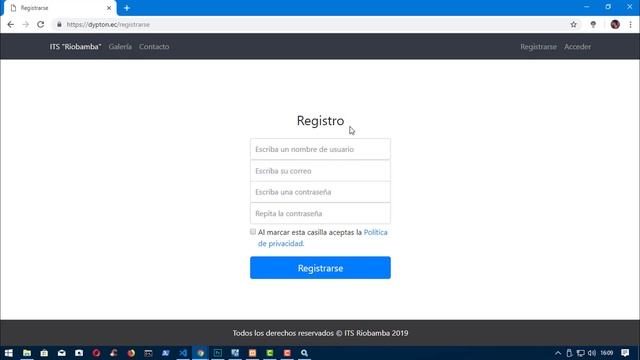Viewport: 640px width, 360px height.
Task: Open Microsoft Store from the taskbar
Action: (x=44, y=353)
